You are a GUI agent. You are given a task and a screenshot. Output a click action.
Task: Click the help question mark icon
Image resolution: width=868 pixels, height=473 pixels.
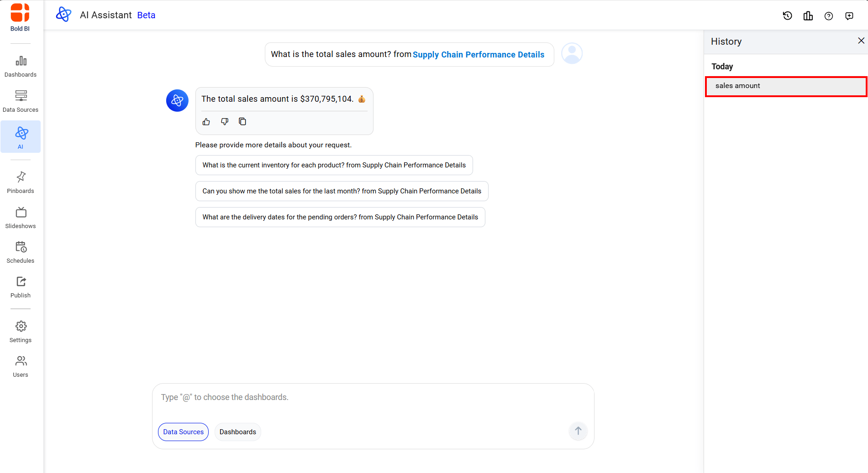pos(828,16)
